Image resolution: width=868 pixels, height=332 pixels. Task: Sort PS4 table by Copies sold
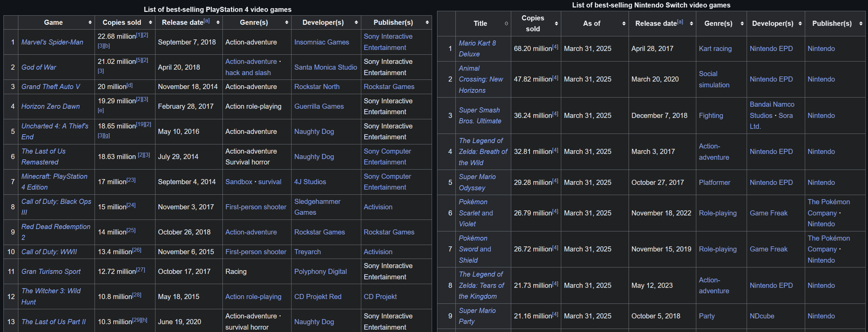pos(150,22)
